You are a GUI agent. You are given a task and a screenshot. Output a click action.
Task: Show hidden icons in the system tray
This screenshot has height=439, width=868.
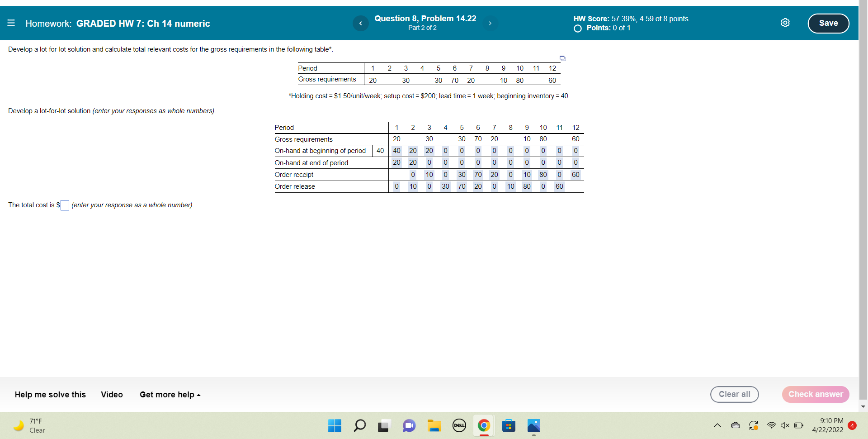[717, 425]
